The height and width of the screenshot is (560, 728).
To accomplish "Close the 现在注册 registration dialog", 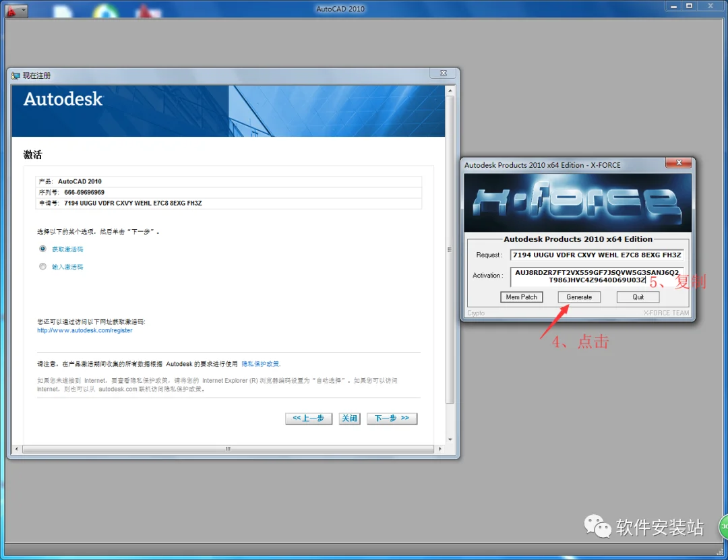I will pos(444,73).
